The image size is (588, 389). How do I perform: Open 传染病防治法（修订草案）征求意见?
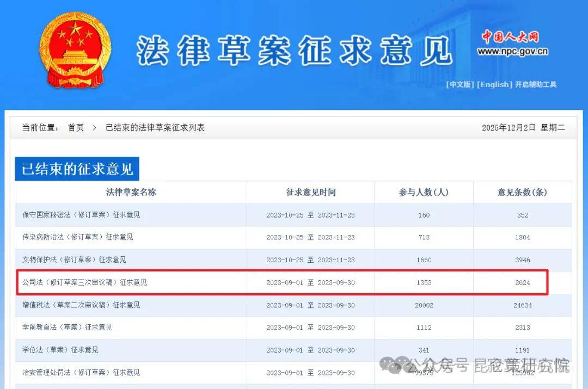[x=78, y=237]
